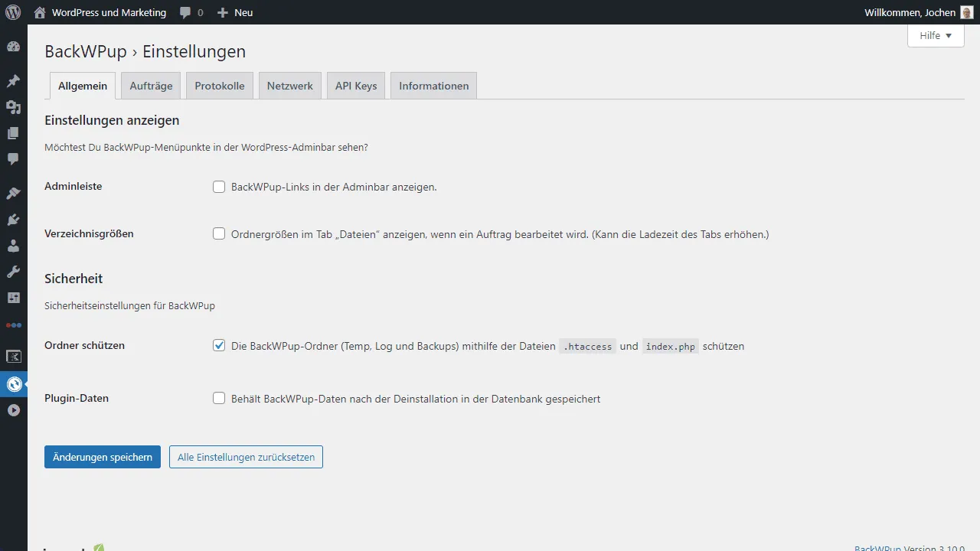Open the play circle sidebar icon

pos(13,410)
